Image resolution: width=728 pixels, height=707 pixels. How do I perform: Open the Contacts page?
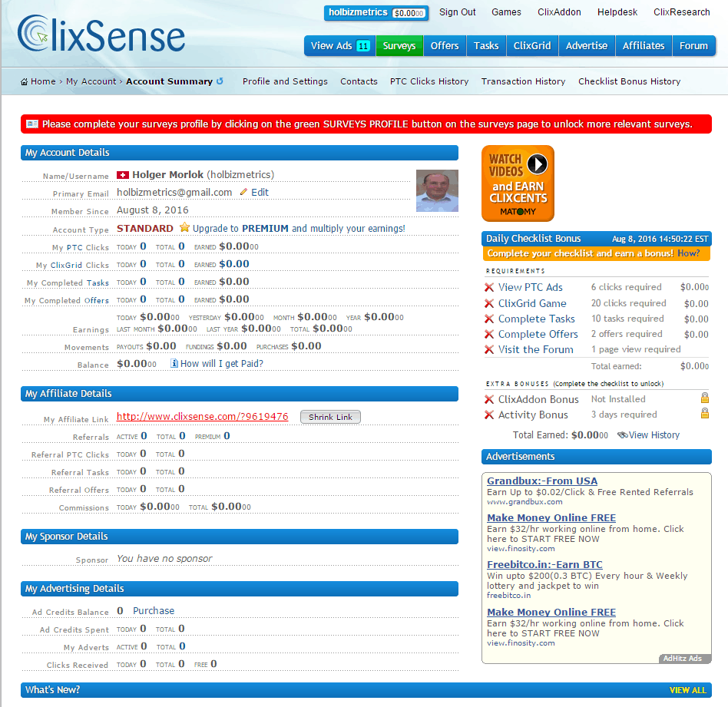[359, 81]
